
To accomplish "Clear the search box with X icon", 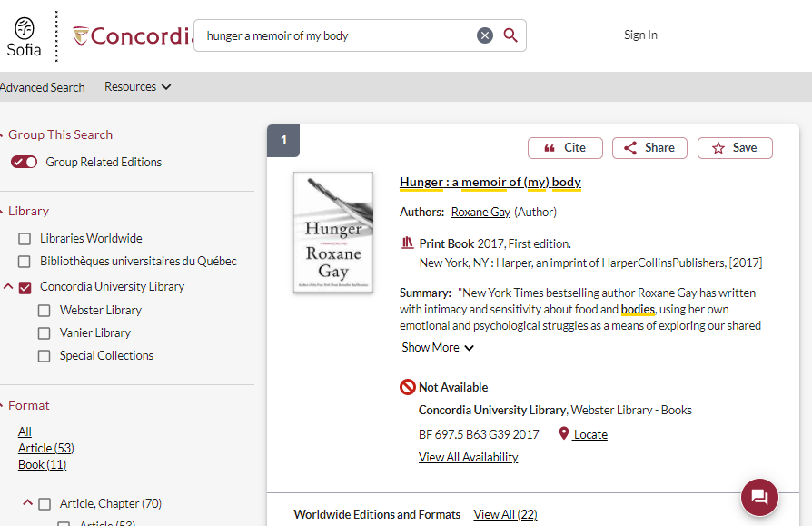I will [485, 35].
